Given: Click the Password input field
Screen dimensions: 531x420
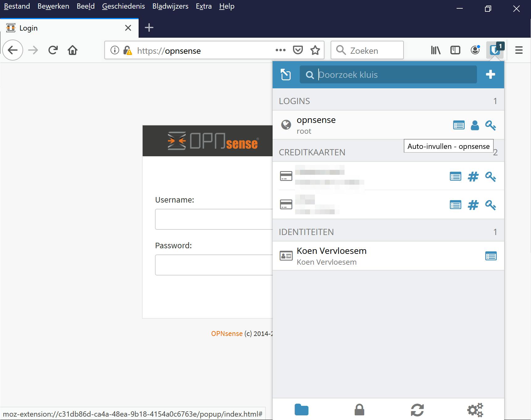Looking at the screenshot, I should point(214,265).
